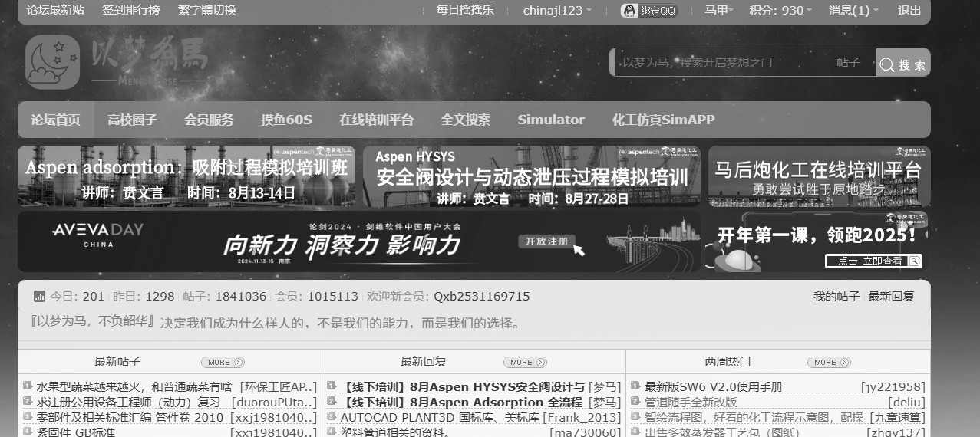
Task: Click post icon beside 求注册公用设备工程师
Action: (x=28, y=402)
